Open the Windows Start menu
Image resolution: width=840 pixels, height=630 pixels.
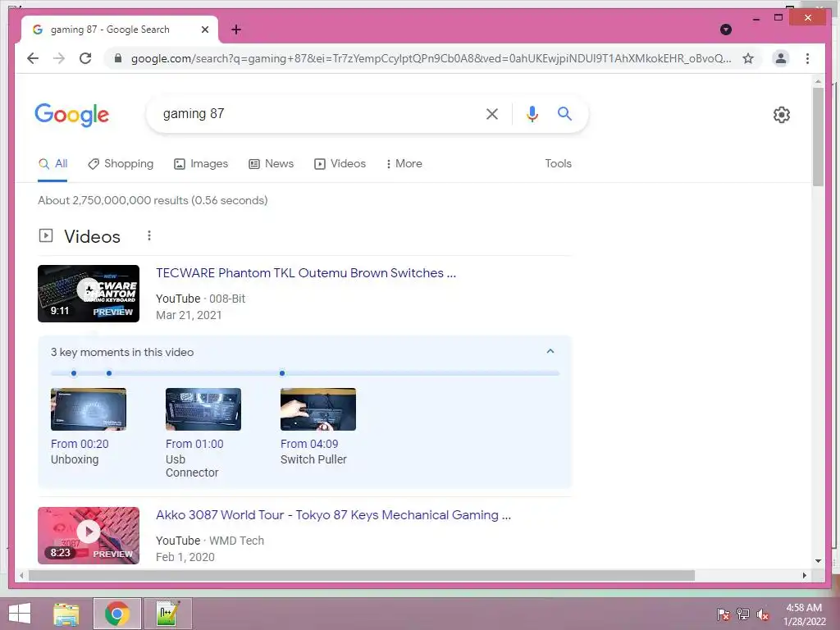pos(20,614)
